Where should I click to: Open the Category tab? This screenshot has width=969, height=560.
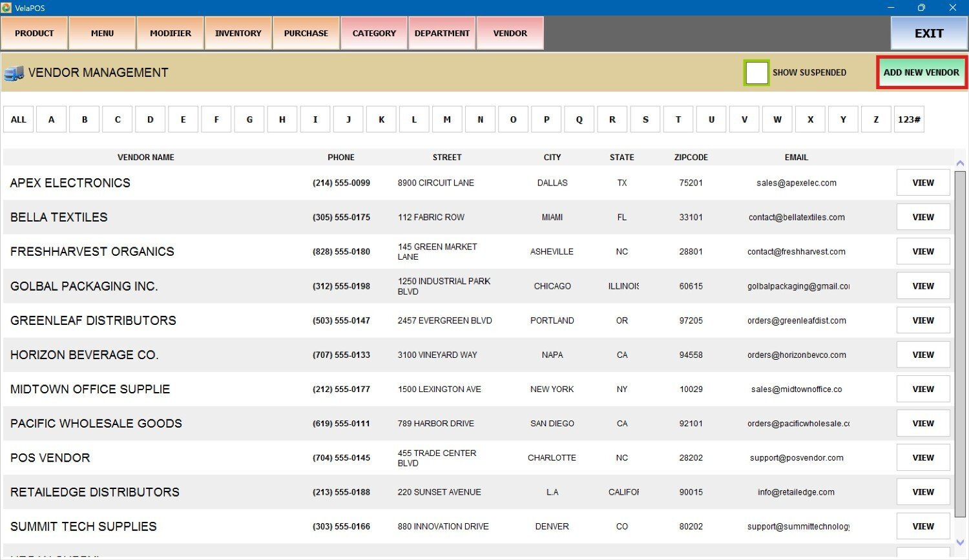click(x=374, y=34)
